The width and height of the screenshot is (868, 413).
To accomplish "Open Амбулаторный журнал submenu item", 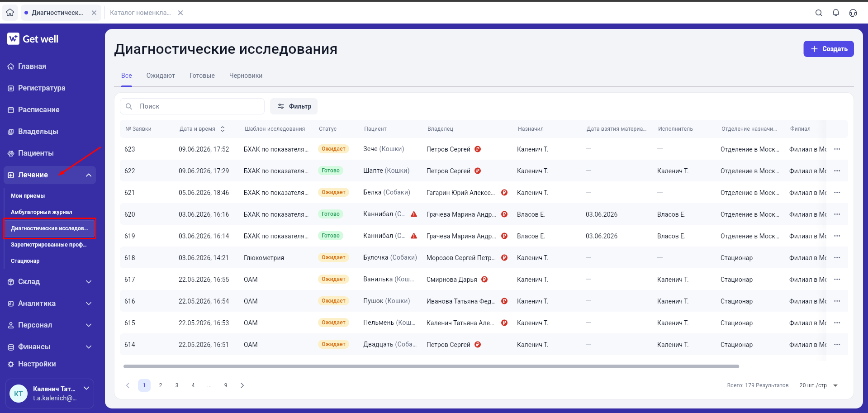I will 42,212.
